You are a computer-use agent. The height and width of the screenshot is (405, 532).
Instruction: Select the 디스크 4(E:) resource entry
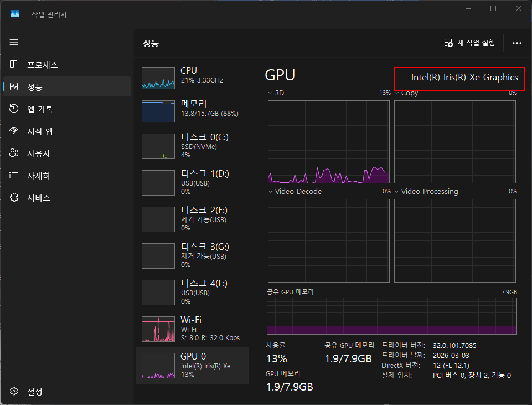(x=193, y=293)
